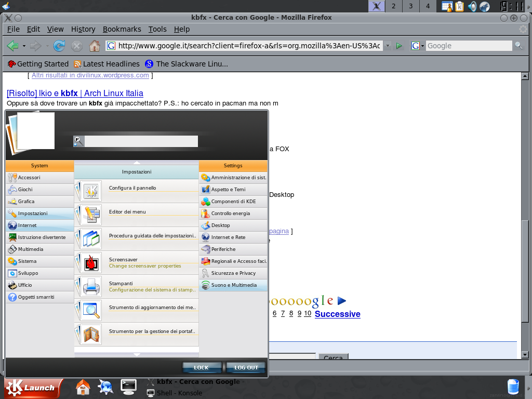
Task: Open Amministrazione di sistema settings
Action: [x=233, y=178]
